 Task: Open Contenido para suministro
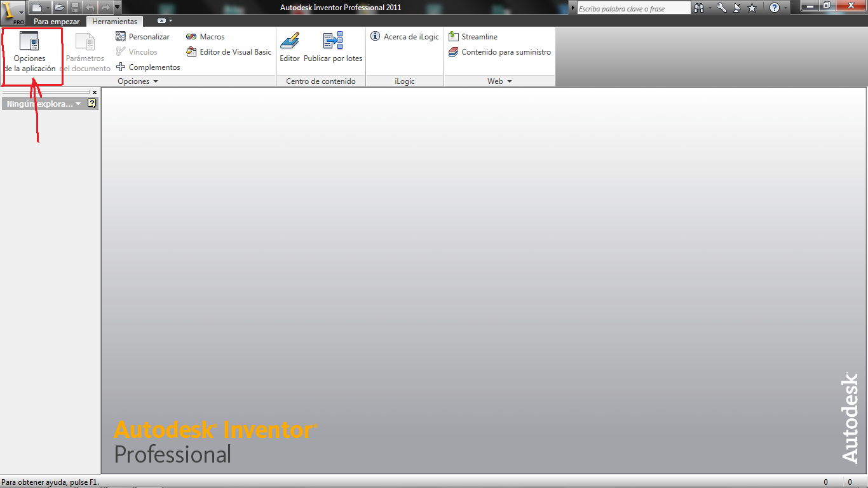[499, 52]
